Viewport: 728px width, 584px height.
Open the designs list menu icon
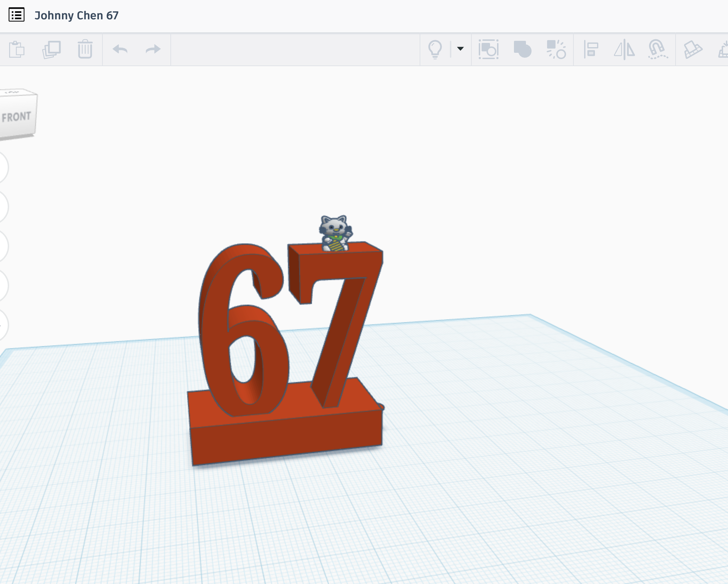click(17, 15)
